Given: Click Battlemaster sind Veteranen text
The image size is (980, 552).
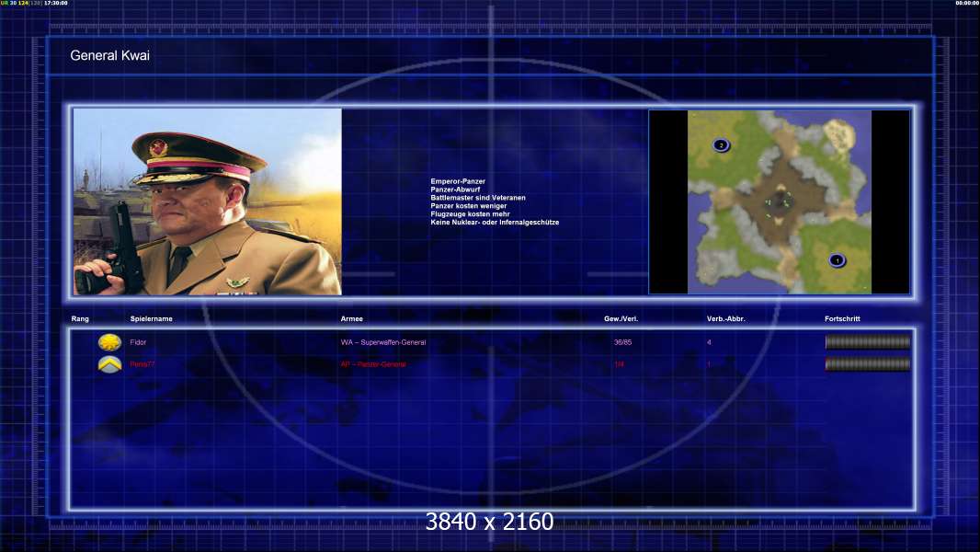Looking at the screenshot, I should tap(478, 198).
